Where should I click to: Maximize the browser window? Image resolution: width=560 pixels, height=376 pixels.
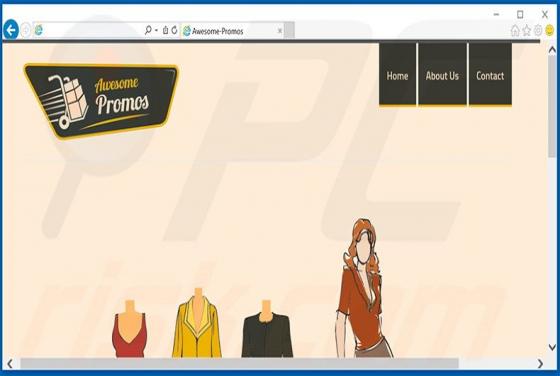tap(520, 15)
